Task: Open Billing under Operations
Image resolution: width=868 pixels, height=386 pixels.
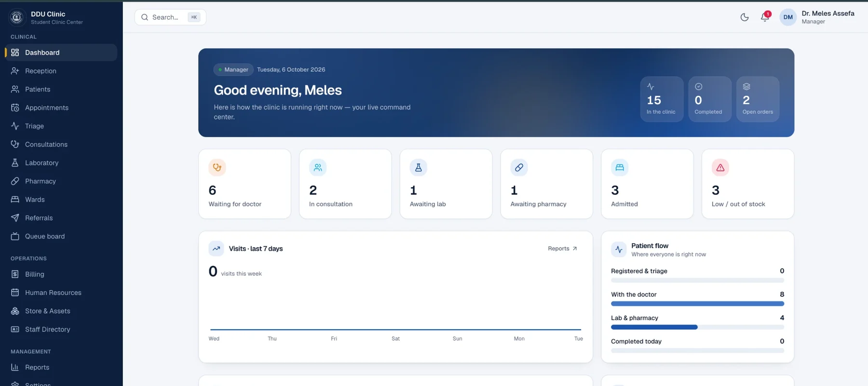Action: pos(61,274)
